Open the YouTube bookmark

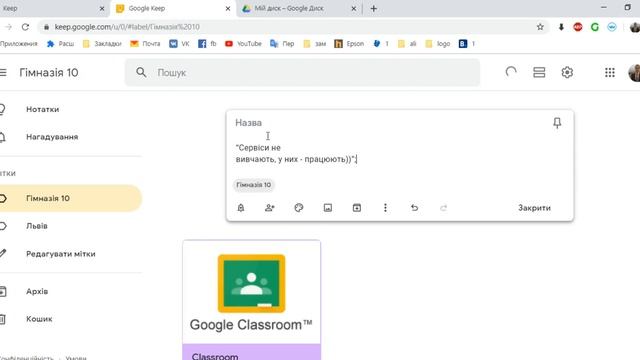point(243,44)
